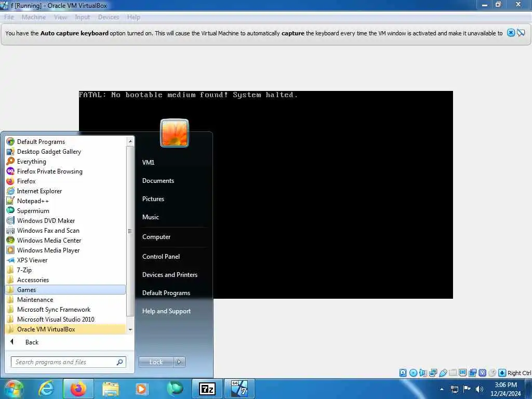The width and height of the screenshot is (532, 399).
Task: Click the CPU virtualization 'V' chip icon
Action: (482, 373)
